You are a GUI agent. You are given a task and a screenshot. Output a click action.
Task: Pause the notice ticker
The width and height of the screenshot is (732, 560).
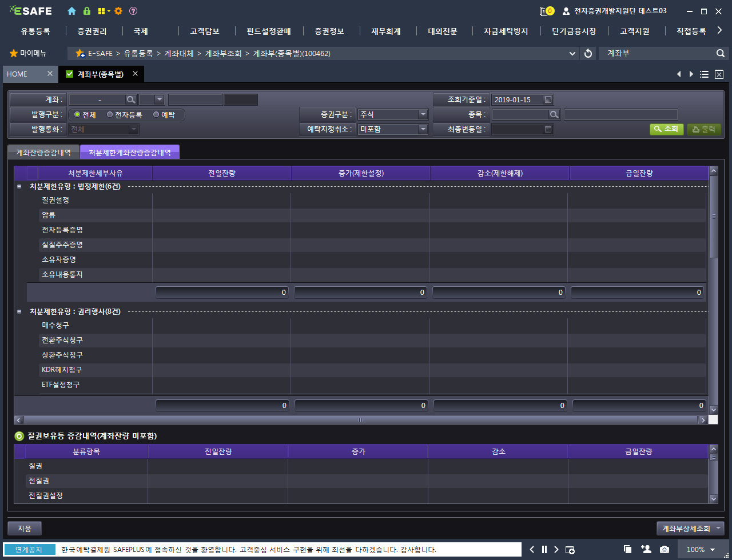tap(544, 550)
